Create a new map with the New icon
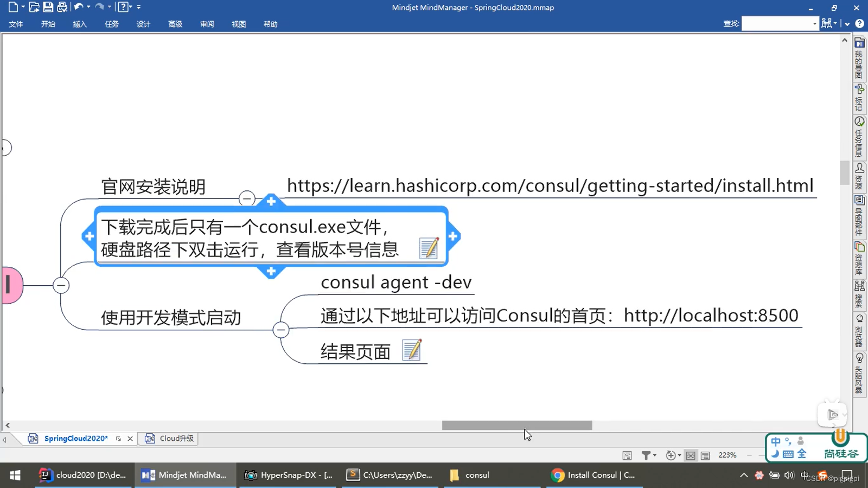Viewport: 868px width, 488px height. tap(13, 7)
